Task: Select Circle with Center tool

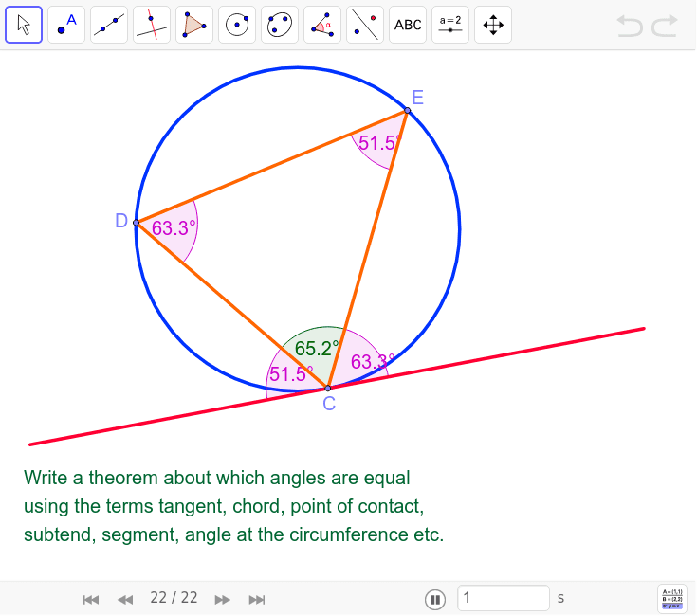Action: coord(237,25)
